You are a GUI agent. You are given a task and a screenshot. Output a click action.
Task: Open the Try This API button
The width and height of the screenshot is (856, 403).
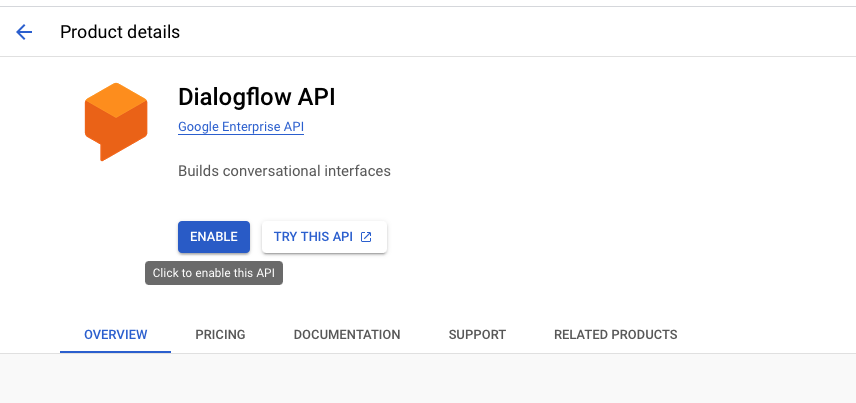(x=324, y=237)
